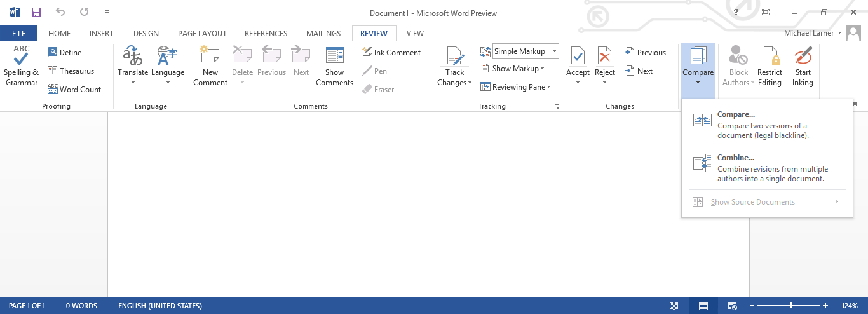This screenshot has height=314, width=868.
Task: Open Word Help question mark
Action: point(736,12)
